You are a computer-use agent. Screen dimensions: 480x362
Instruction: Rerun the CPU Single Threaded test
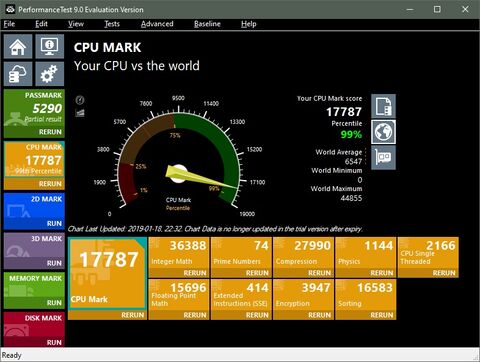point(444,273)
